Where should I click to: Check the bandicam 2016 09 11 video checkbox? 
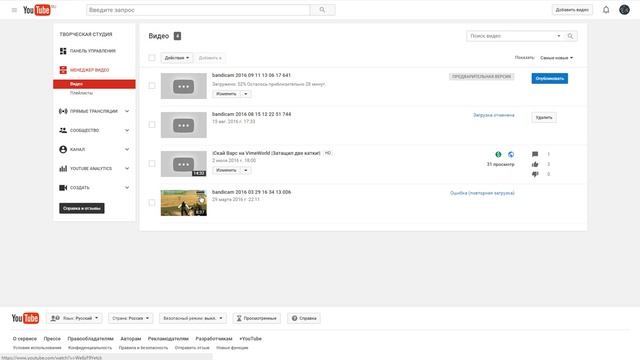tap(152, 86)
